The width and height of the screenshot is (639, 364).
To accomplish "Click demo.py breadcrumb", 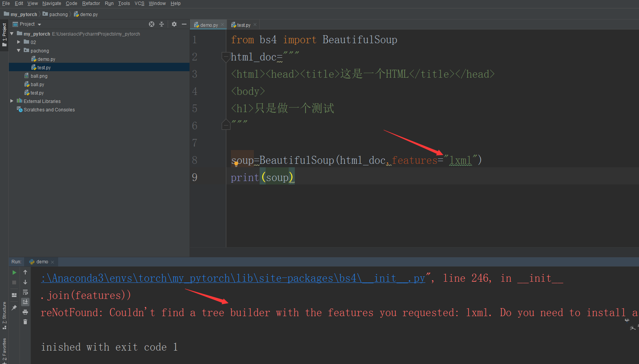I will click(x=86, y=14).
